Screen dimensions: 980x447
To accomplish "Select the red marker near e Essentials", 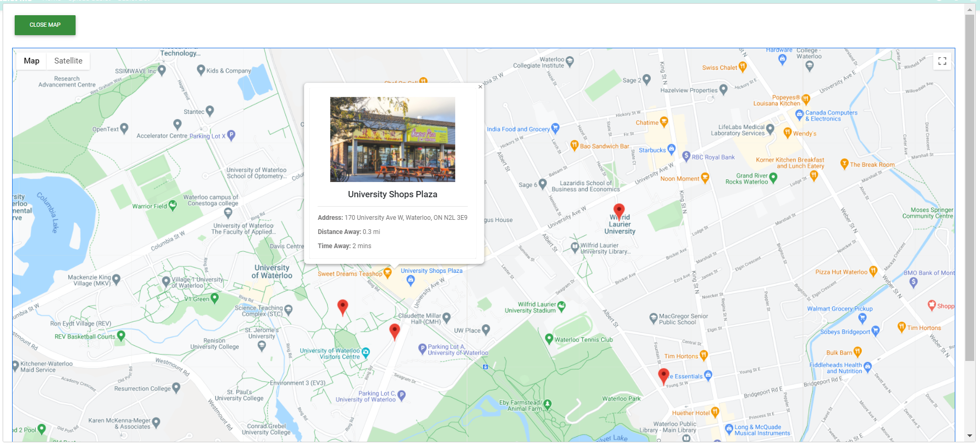I will click(663, 376).
